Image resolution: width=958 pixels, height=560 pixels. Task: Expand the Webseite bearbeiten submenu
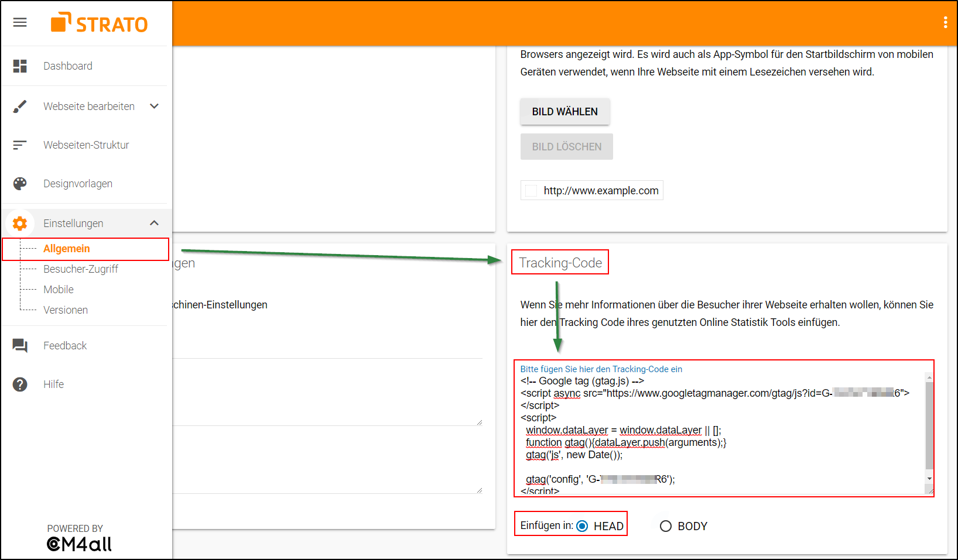(154, 106)
